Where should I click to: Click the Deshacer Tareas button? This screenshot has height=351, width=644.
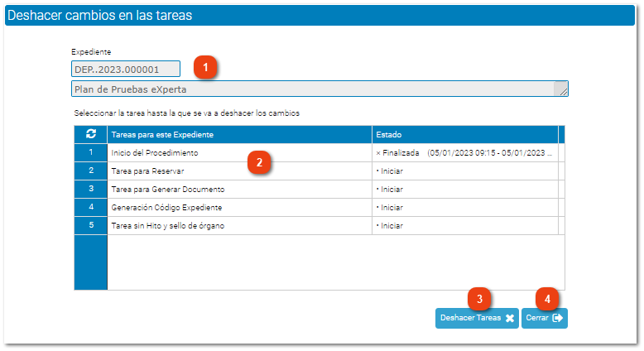tap(477, 318)
